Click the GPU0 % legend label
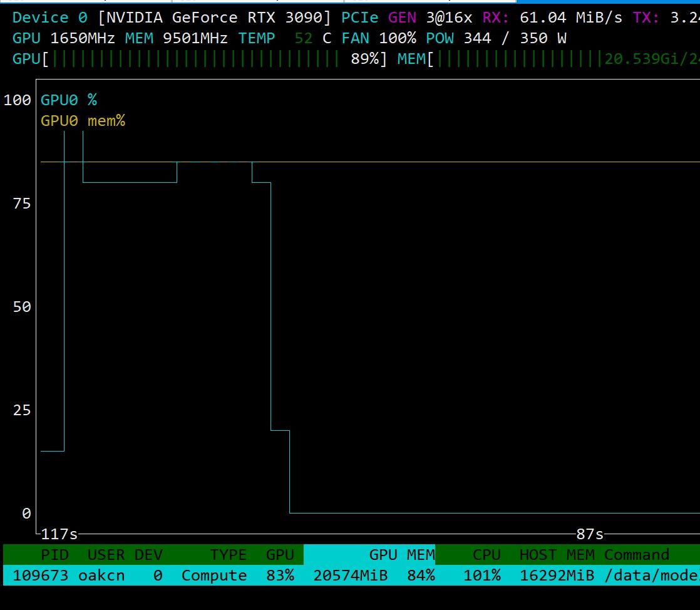This screenshot has height=610, width=700. (69, 100)
